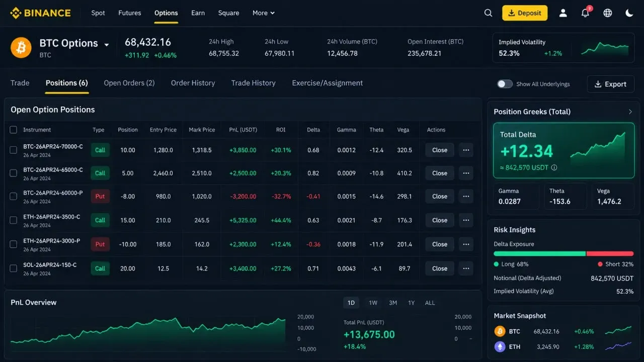Close the ETH-26APR24-3000-P position
644x362 pixels.
(x=440, y=244)
